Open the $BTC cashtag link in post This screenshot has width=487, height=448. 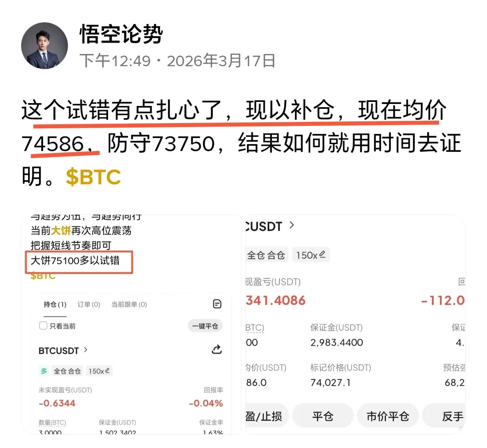[x=93, y=177]
